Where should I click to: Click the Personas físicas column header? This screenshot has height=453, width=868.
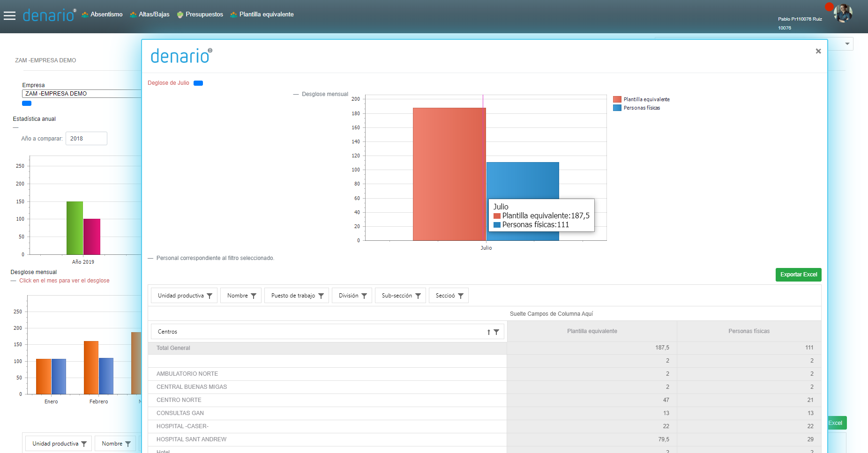749,331
